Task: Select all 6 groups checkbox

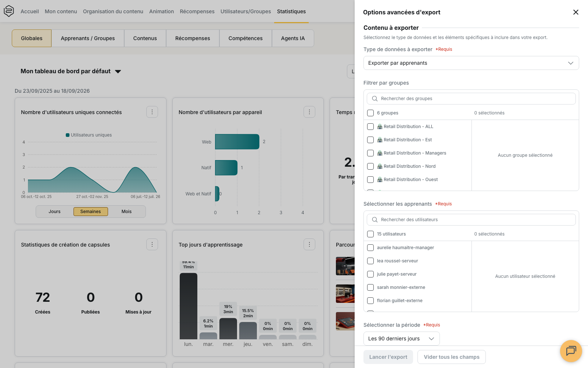Action: tap(370, 113)
